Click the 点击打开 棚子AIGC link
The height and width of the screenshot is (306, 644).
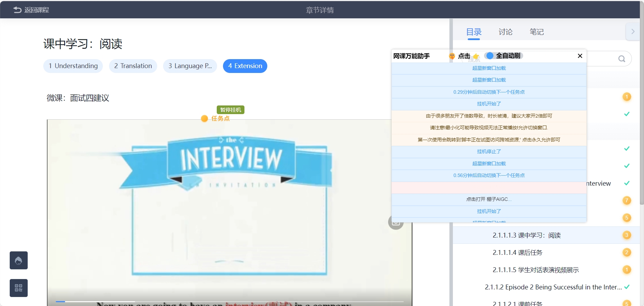(489, 199)
